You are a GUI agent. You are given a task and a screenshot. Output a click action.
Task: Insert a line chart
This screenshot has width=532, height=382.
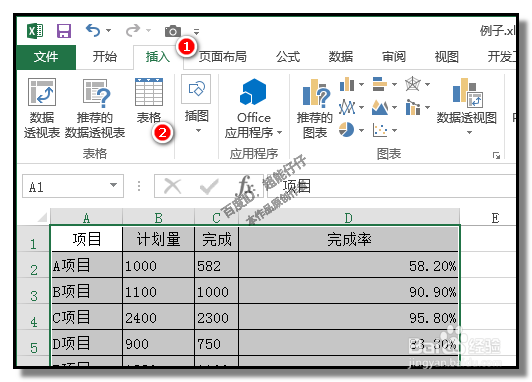[347, 107]
